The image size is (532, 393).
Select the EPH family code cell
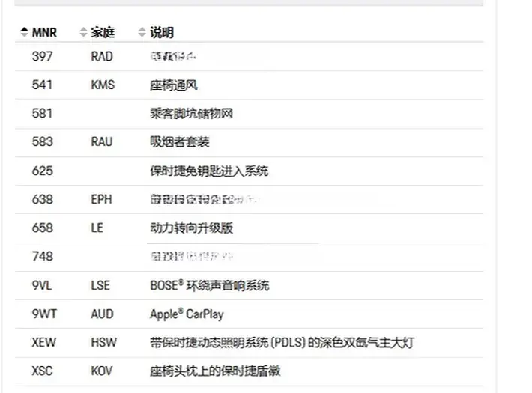tap(101, 199)
